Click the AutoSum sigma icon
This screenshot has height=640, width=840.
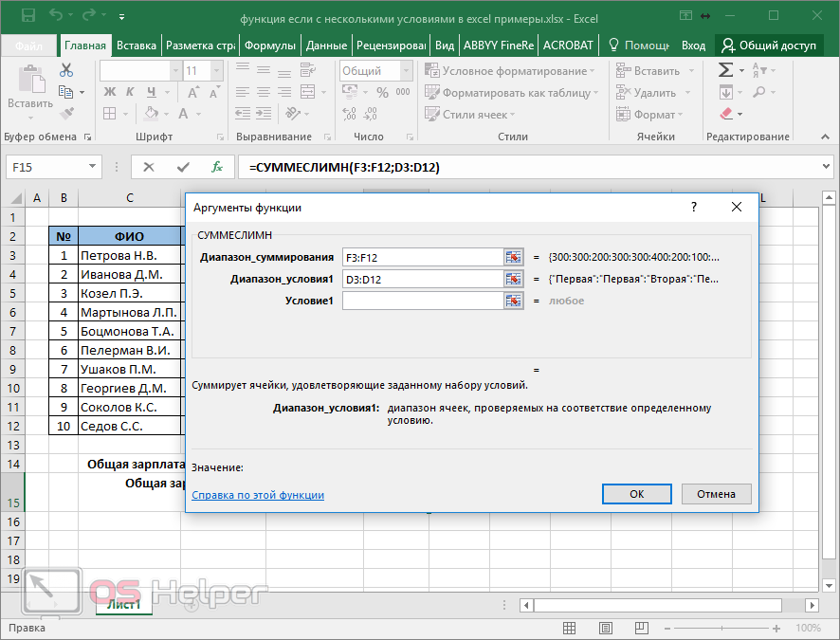click(x=725, y=70)
